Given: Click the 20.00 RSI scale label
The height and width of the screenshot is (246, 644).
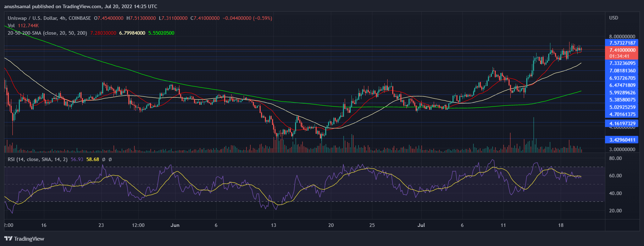Looking at the screenshot, I should click(615, 211).
